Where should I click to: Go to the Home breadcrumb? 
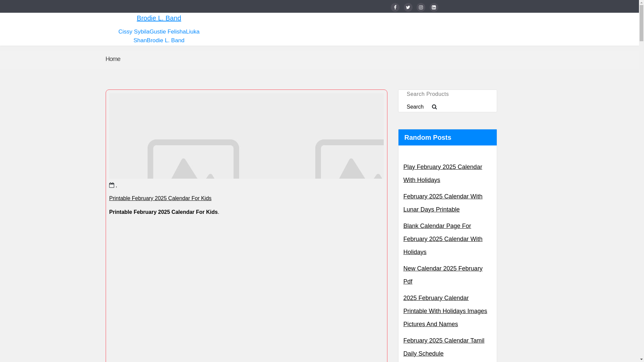coord(113,59)
